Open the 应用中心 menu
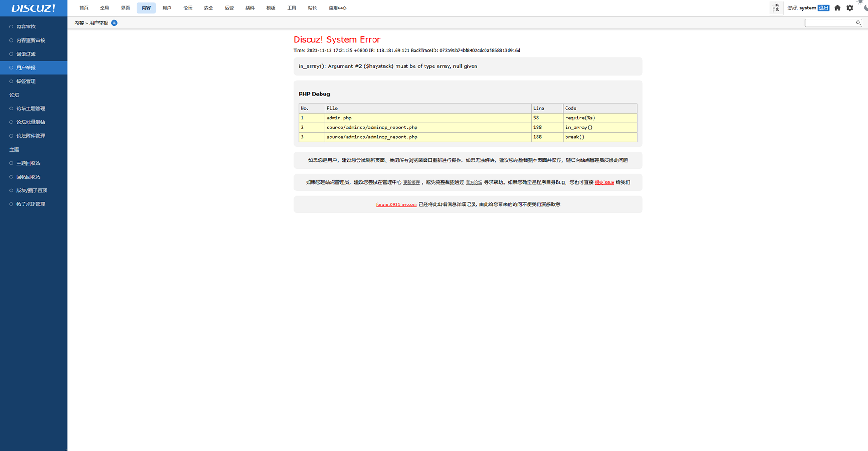Viewport: 868px width, 451px height. pyautogui.click(x=337, y=8)
